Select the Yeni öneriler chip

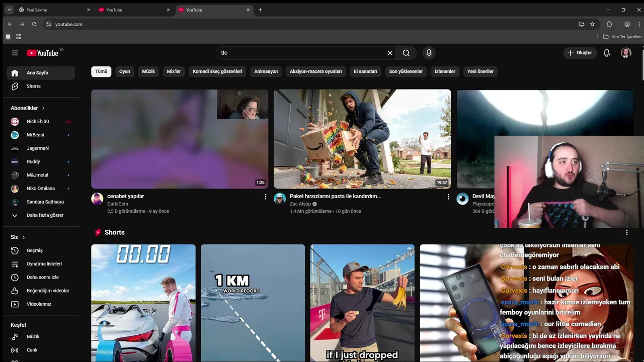480,71
